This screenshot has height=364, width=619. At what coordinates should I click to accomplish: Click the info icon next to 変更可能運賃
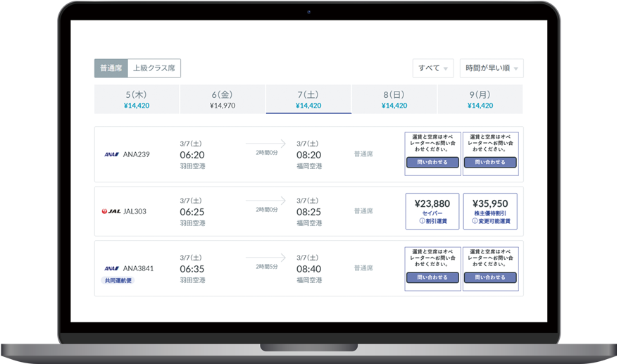pyautogui.click(x=473, y=221)
